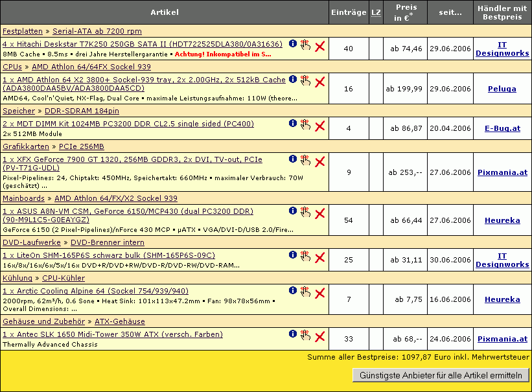Remove Hitachi Deskstar with red X
This screenshot has height=392, width=532.
click(x=319, y=47)
